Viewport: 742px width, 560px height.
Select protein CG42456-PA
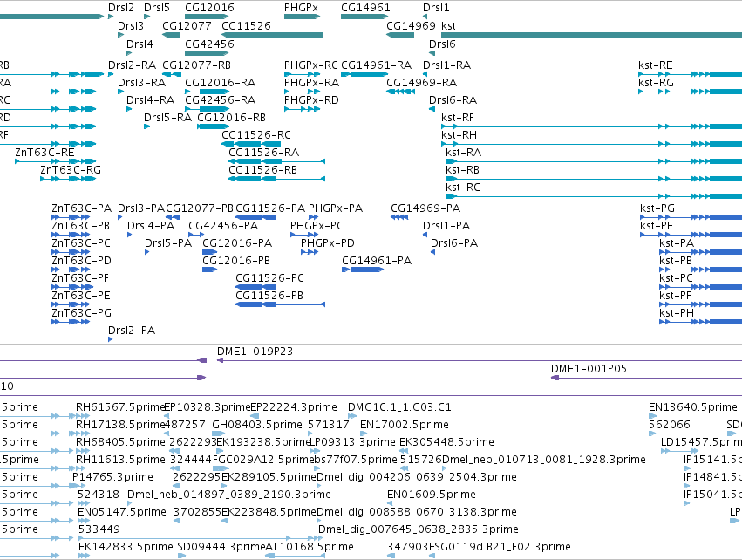(223, 226)
